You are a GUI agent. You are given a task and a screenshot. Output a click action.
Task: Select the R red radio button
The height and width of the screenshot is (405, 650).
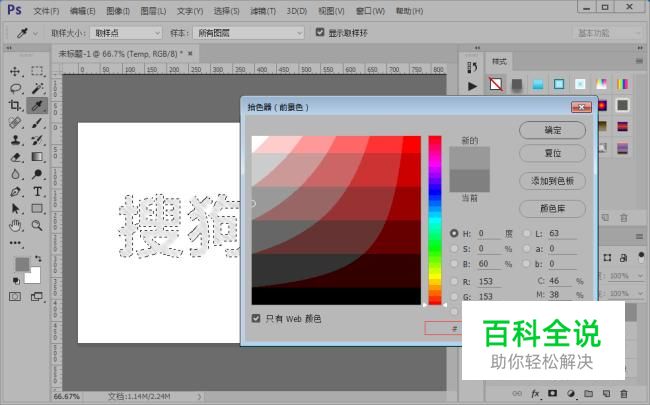454,281
